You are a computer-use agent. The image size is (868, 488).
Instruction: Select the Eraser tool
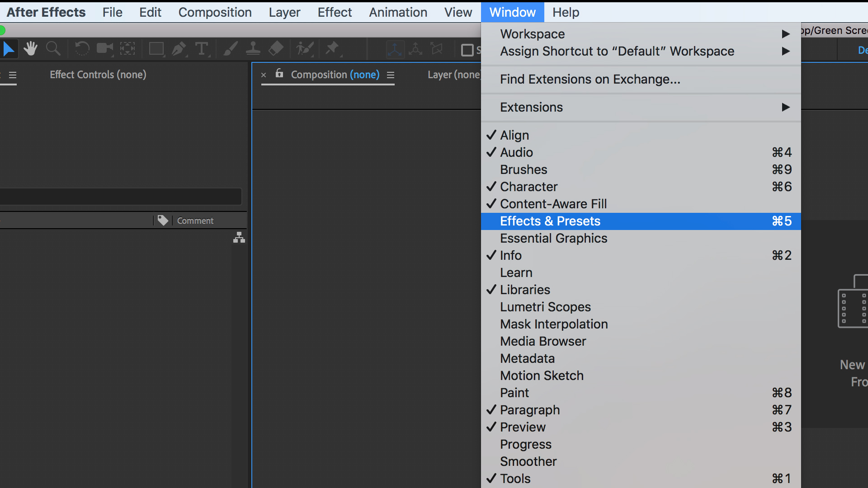[276, 48]
